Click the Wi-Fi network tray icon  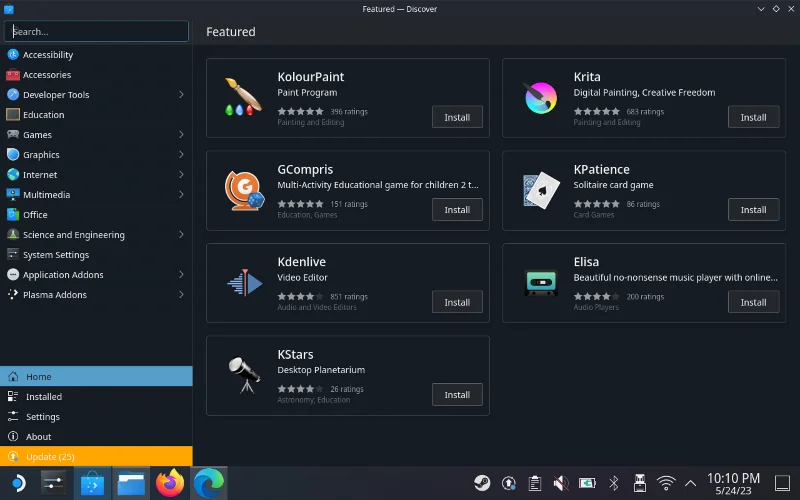666,483
